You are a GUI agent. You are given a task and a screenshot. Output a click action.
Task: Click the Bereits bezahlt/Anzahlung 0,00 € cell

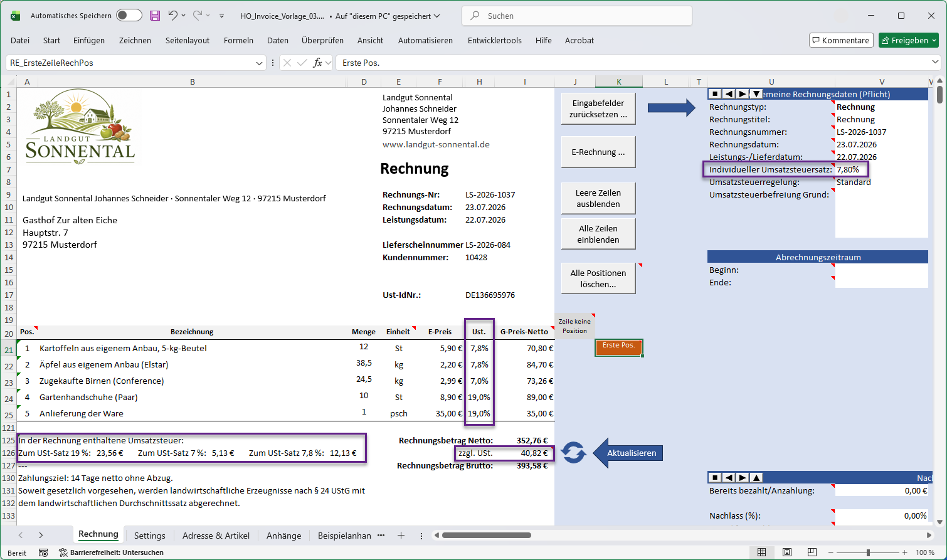click(882, 490)
